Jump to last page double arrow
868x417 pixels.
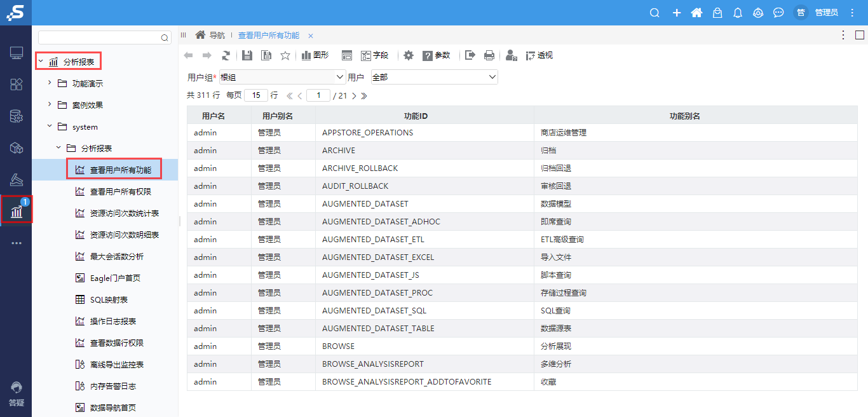click(364, 96)
